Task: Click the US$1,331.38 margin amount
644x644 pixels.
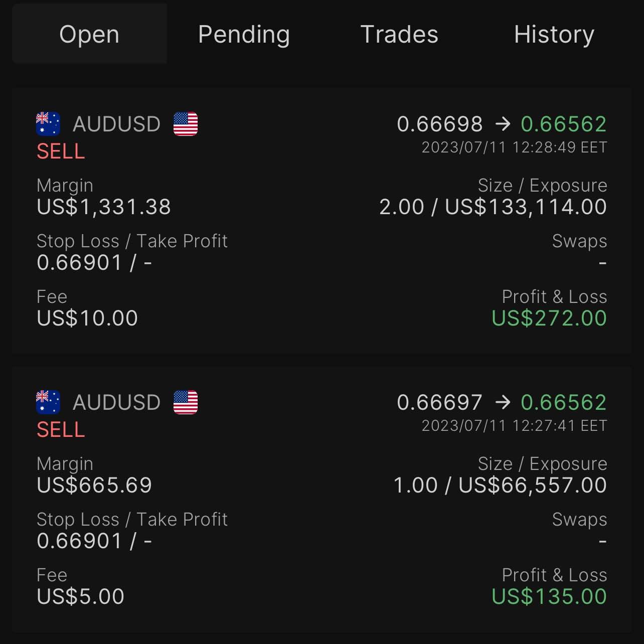Action: [x=104, y=207]
